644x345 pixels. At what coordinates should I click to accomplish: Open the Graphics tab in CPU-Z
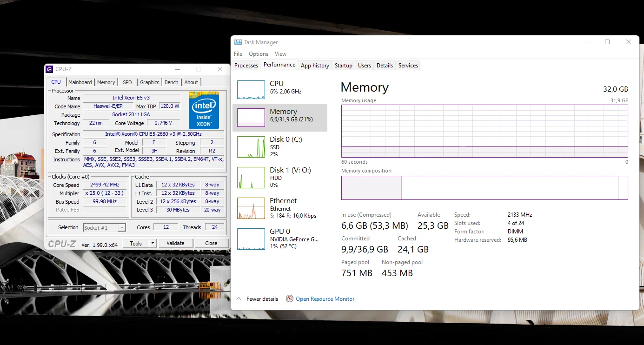click(x=150, y=82)
